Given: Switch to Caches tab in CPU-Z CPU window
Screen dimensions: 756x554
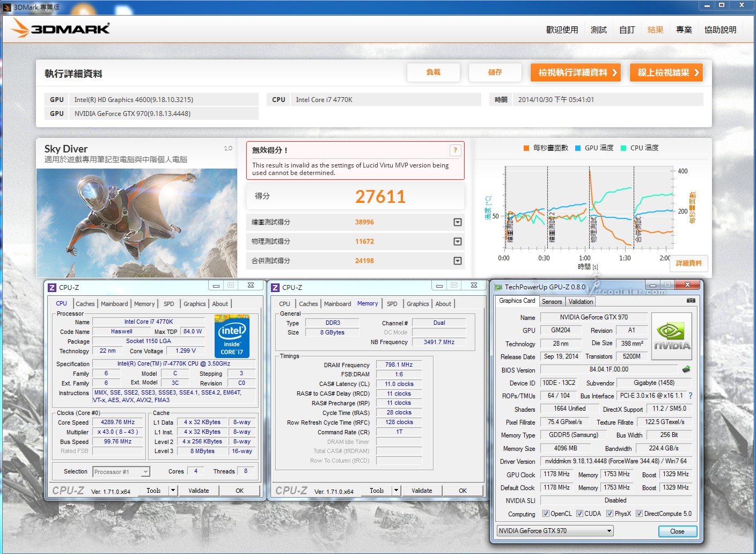Looking at the screenshot, I should point(85,304).
